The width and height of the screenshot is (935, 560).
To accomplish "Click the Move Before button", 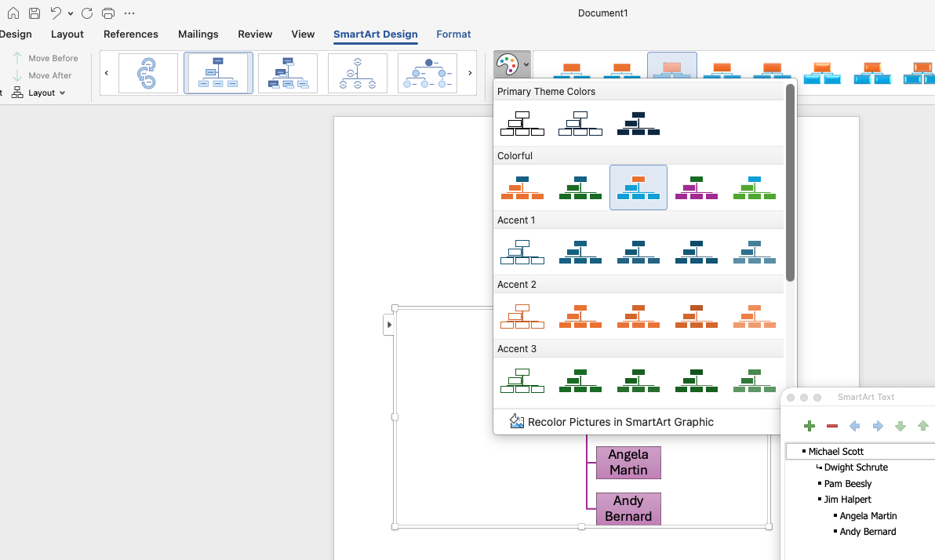I will coord(45,58).
